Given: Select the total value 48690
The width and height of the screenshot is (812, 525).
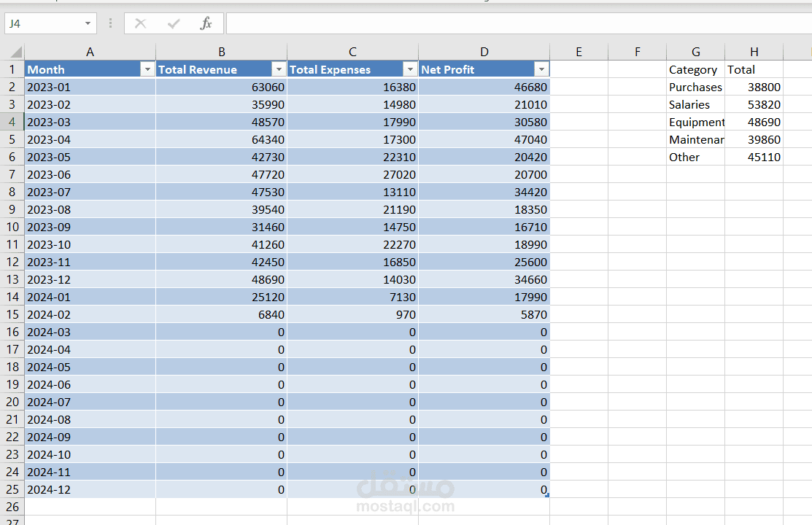Looking at the screenshot, I should (754, 122).
